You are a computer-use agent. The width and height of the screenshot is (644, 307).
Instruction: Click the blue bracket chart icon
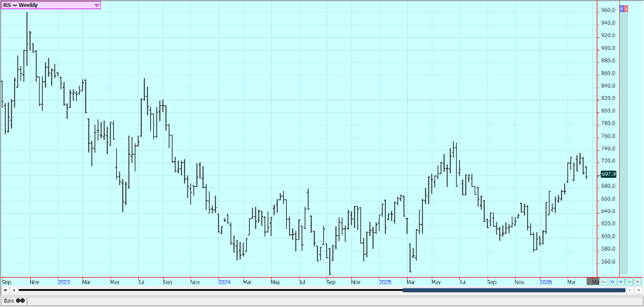pos(612,281)
